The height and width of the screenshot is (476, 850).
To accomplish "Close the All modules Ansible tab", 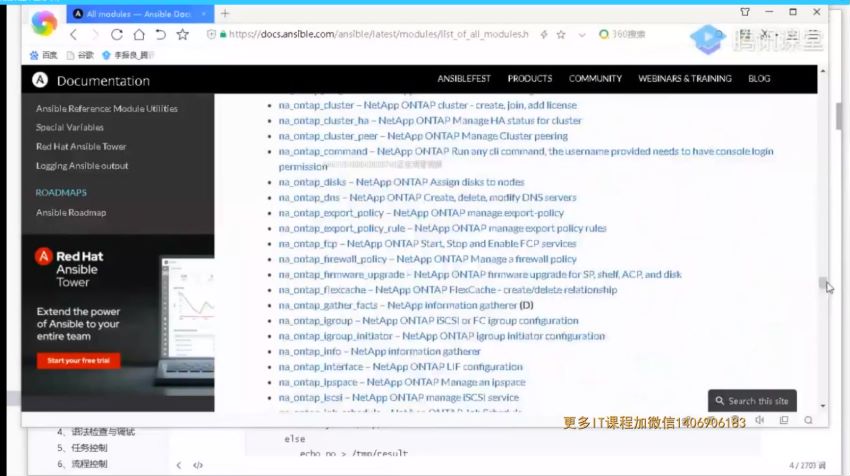I will (x=204, y=14).
